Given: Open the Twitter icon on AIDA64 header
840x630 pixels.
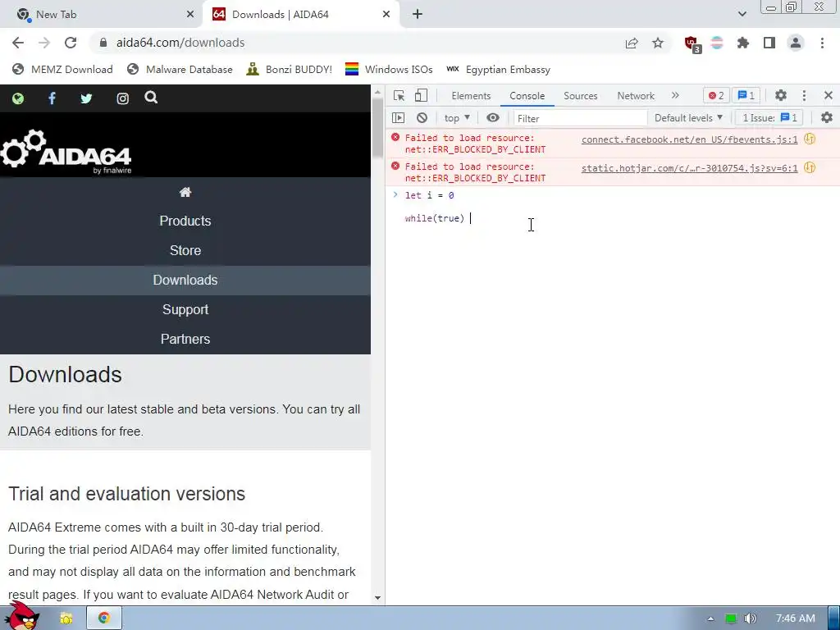Looking at the screenshot, I should (x=86, y=98).
